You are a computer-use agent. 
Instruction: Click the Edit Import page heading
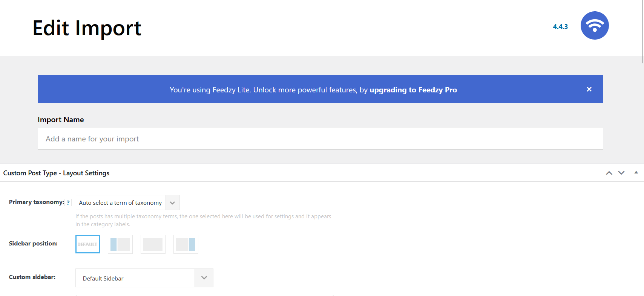(x=87, y=28)
